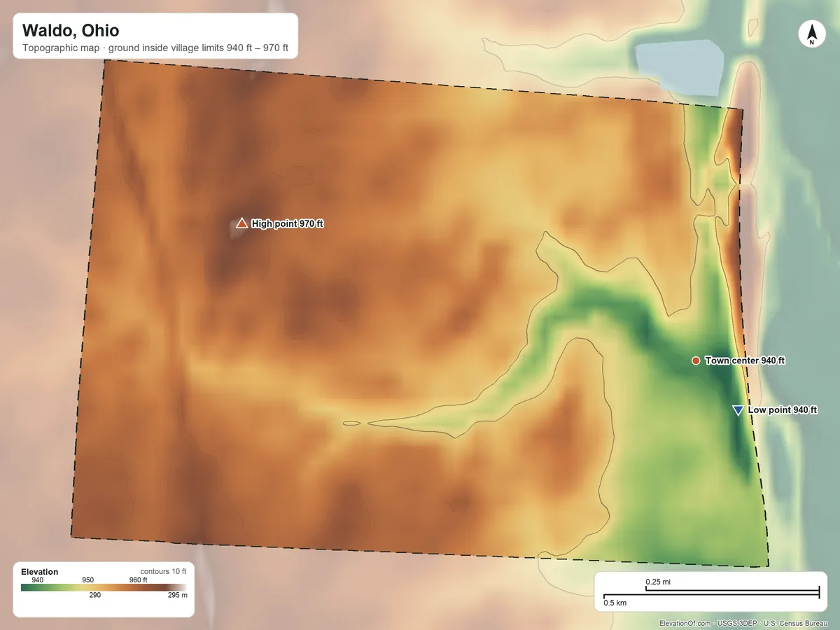Click the 'Town center 940 ft' label
Screen dimensions: 840x630
pos(745,360)
